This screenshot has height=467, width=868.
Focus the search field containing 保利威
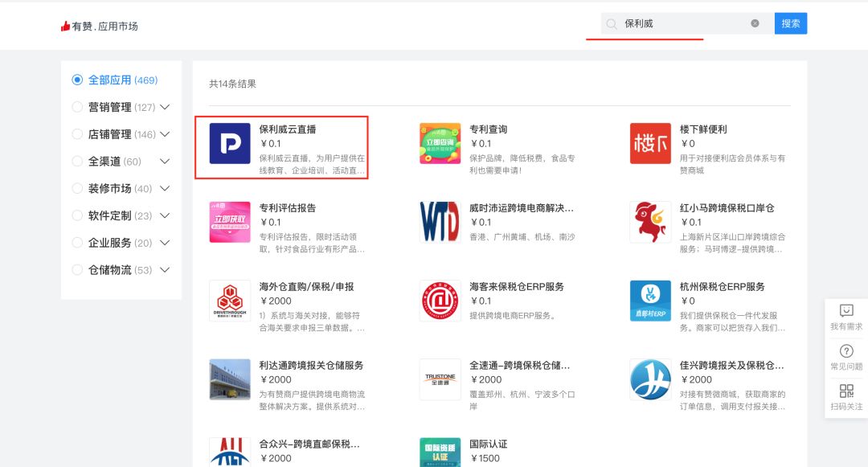687,23
